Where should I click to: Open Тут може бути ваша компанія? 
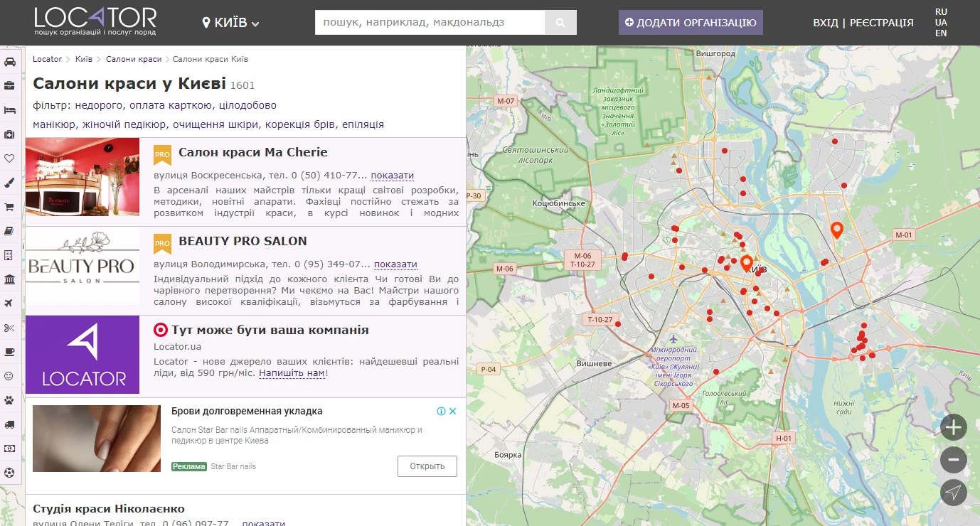[270, 330]
